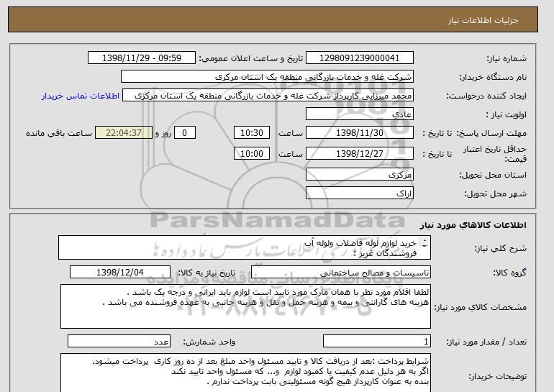Click the text ساعت باقی مانده

[59, 133]
